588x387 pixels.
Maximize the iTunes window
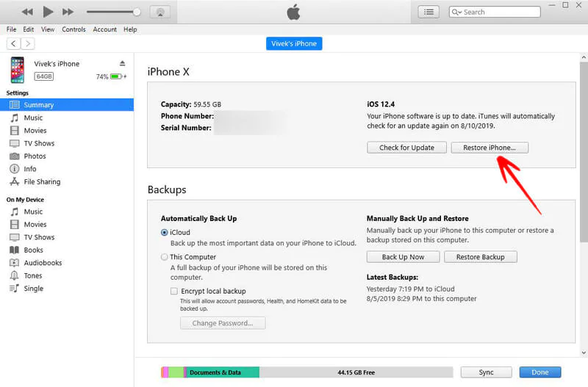pos(565,5)
